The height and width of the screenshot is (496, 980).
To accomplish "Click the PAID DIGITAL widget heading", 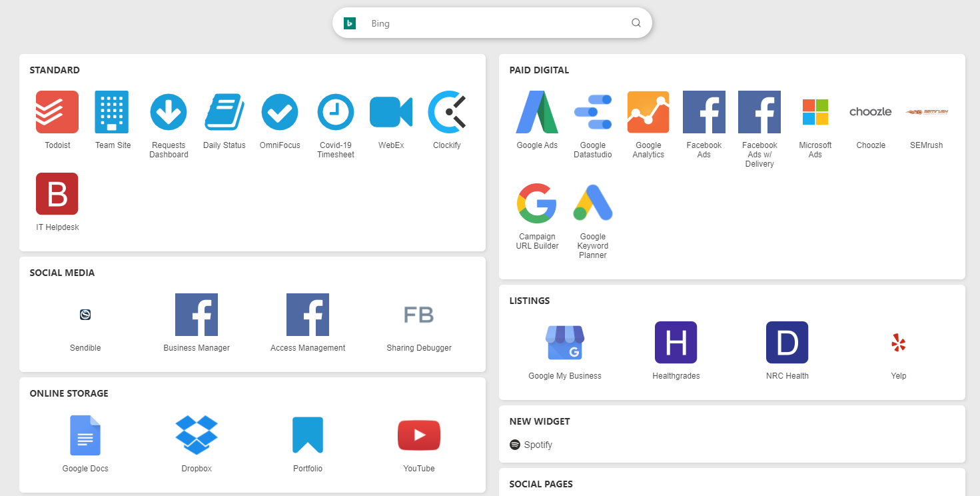I will pyautogui.click(x=539, y=70).
